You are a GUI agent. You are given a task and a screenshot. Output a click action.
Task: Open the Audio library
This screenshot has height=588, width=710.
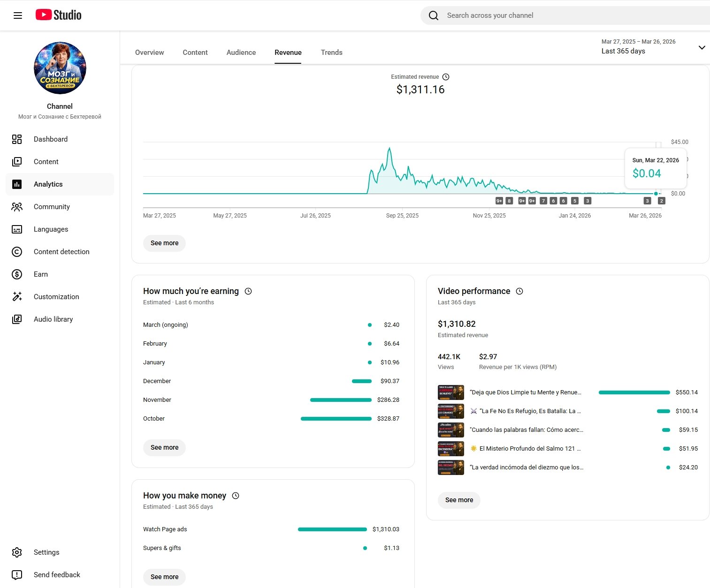pyautogui.click(x=53, y=319)
